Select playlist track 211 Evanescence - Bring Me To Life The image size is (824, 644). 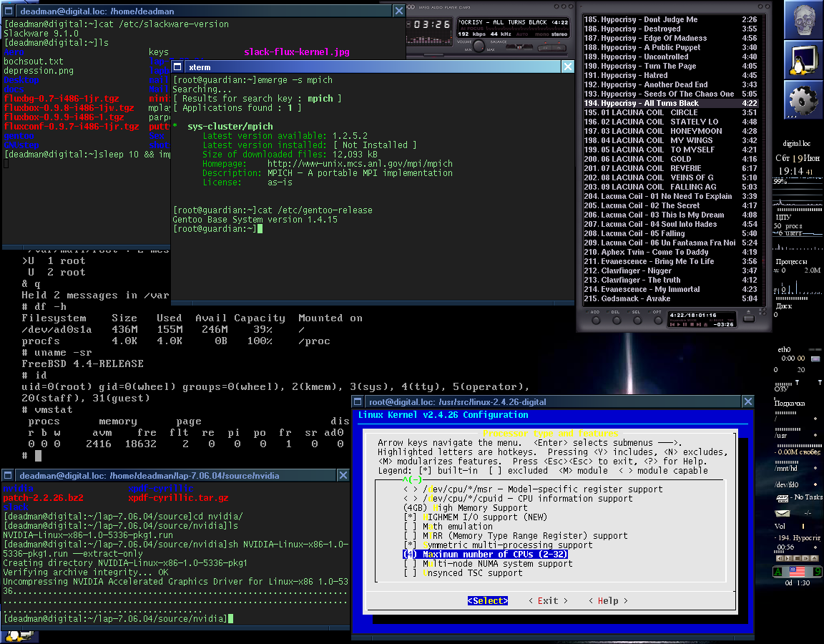coord(670,261)
